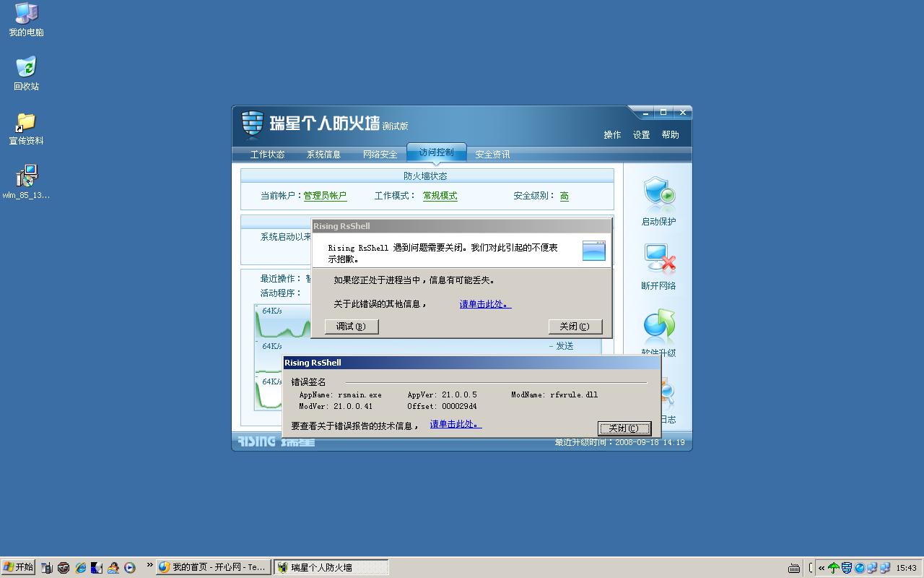This screenshot has width=924, height=578.
Task: Click the ModVer: 21.0.0.41 text
Action: [336, 407]
